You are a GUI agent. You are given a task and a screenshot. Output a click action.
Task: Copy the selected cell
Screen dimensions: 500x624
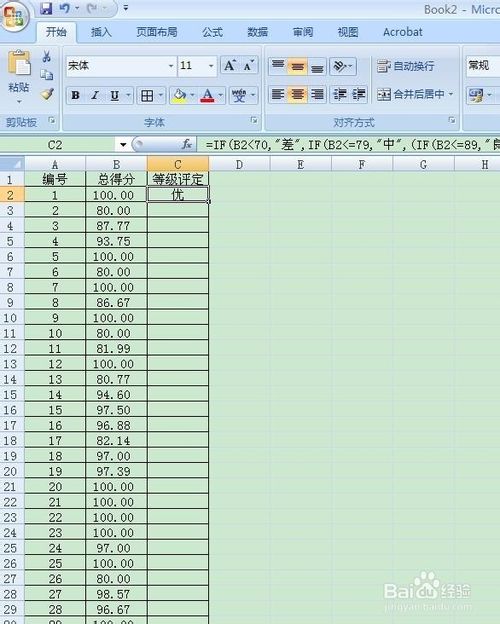tap(47, 75)
